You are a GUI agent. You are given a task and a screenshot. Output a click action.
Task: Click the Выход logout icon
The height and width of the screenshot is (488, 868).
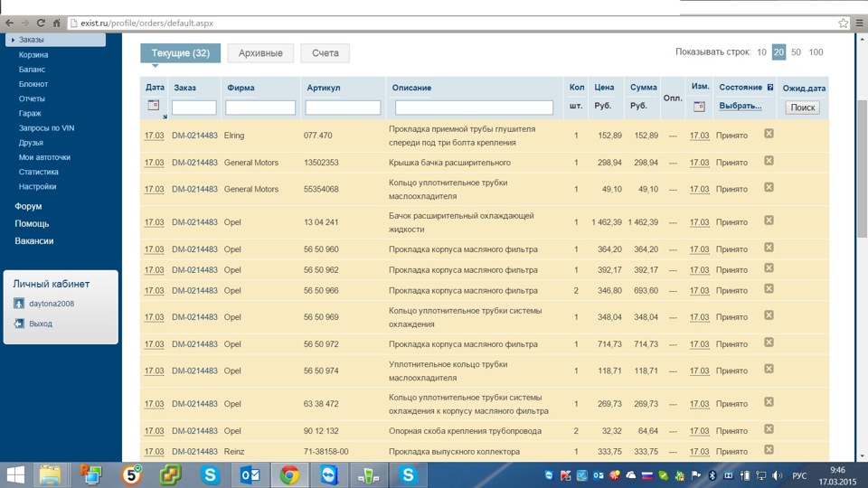pyautogui.click(x=18, y=323)
